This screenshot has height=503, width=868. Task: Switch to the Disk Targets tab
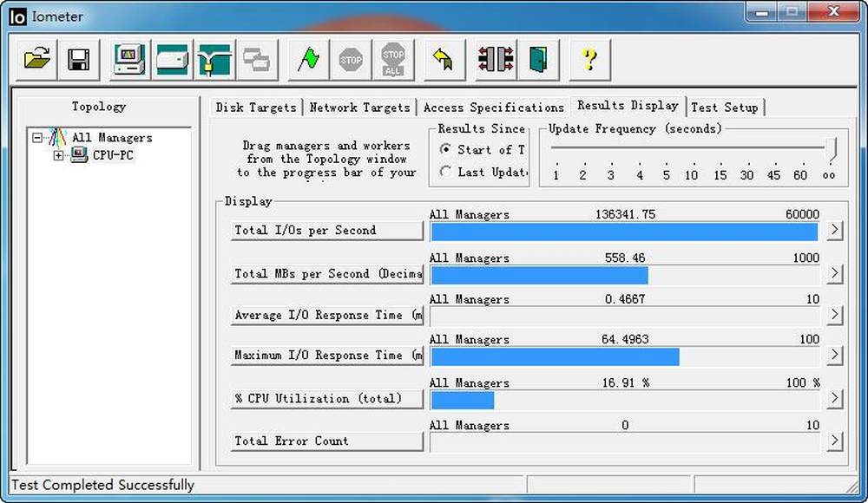click(x=256, y=108)
